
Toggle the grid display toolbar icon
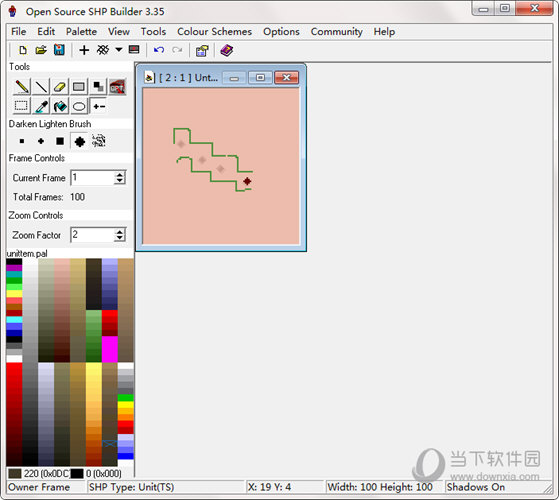coord(103,50)
